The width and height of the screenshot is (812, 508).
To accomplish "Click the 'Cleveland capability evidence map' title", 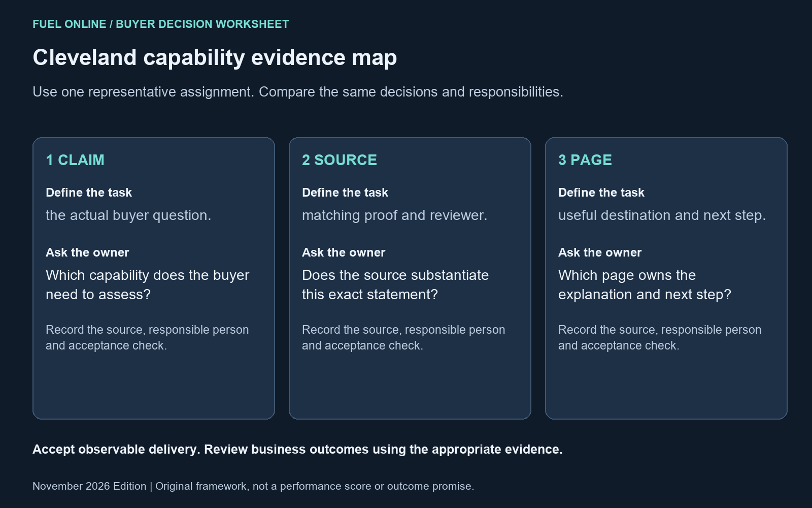I will coord(215,58).
